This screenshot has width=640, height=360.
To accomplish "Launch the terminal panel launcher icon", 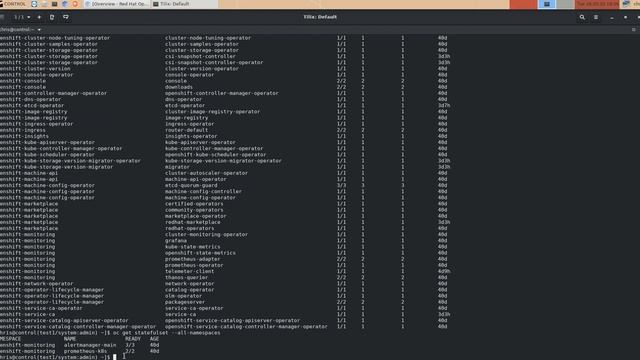I will pos(54,4).
